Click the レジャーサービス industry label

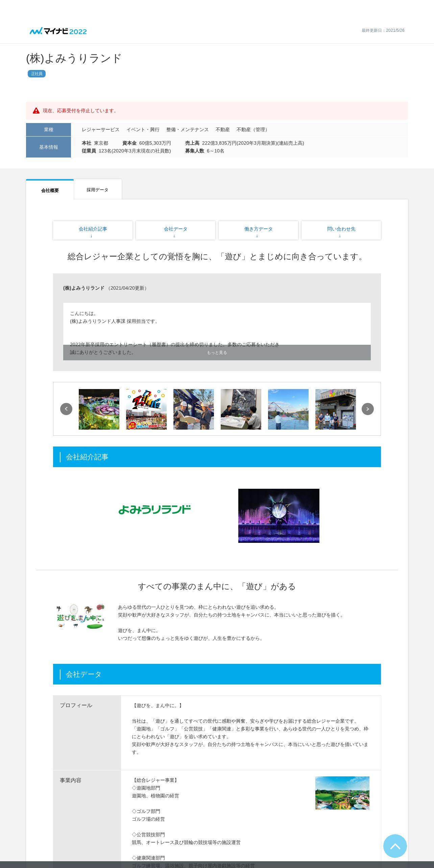pos(101,129)
